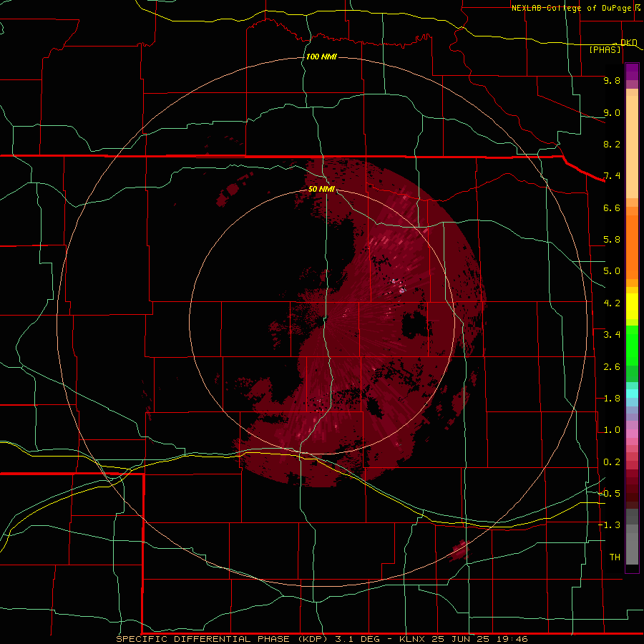
Task: Click the NEXLAB-College of DuPage label
Action: click(571, 8)
